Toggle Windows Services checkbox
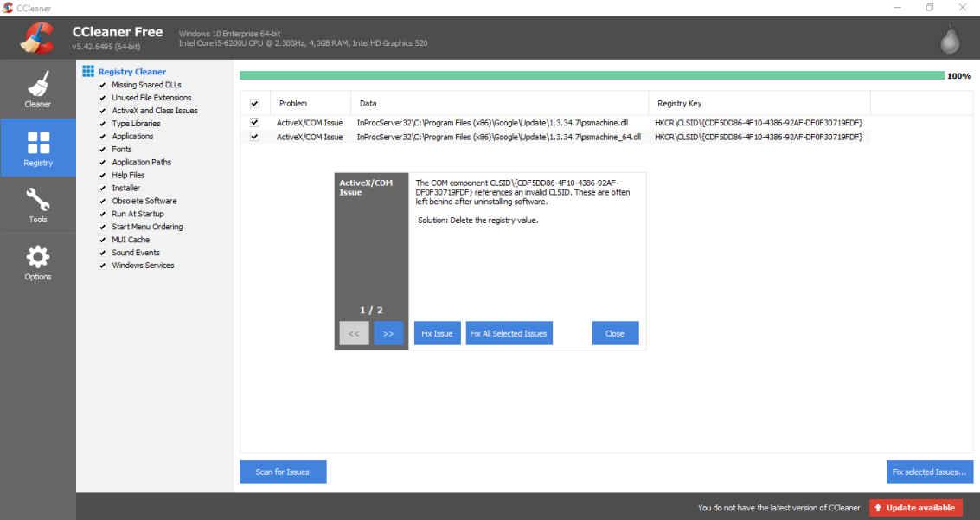The image size is (980, 520). click(103, 266)
